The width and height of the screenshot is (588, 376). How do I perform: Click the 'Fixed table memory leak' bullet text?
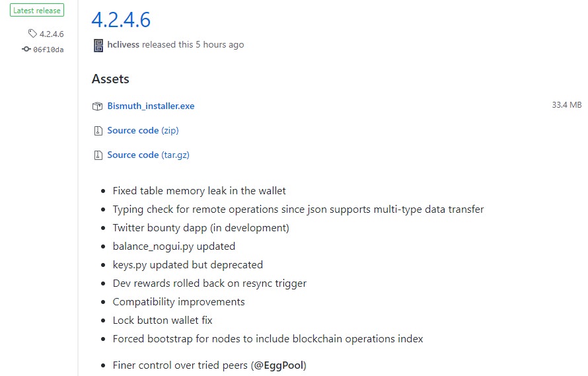tap(199, 190)
